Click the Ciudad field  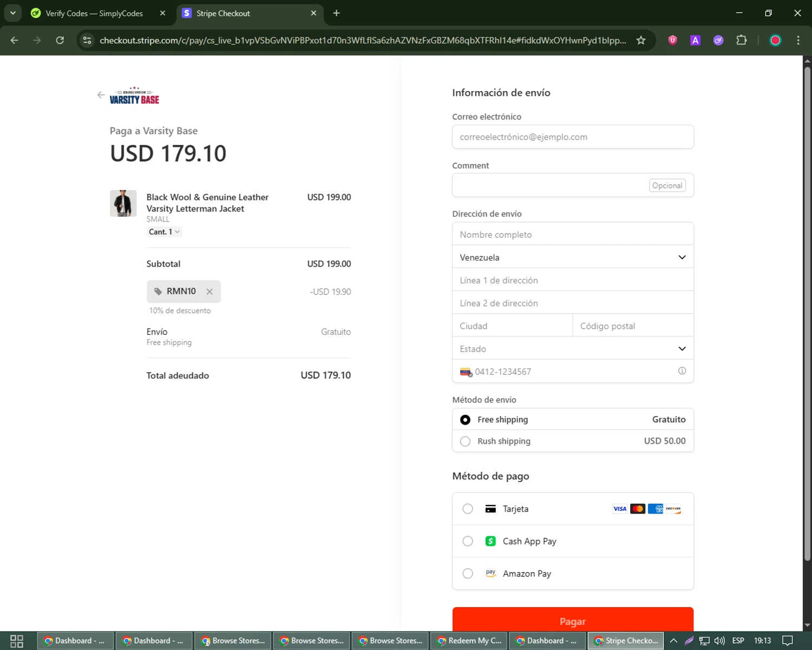(512, 326)
